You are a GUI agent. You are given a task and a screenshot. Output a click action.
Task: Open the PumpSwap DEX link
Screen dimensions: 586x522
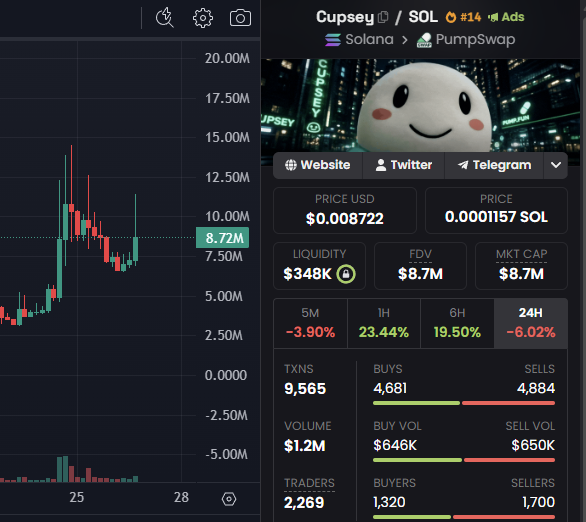(466, 39)
